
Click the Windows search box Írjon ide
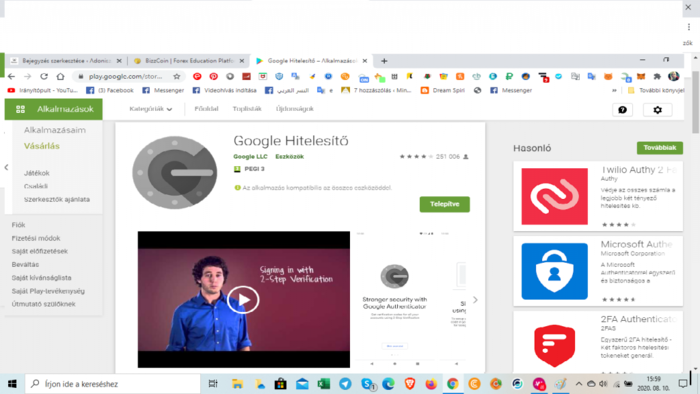point(112,384)
